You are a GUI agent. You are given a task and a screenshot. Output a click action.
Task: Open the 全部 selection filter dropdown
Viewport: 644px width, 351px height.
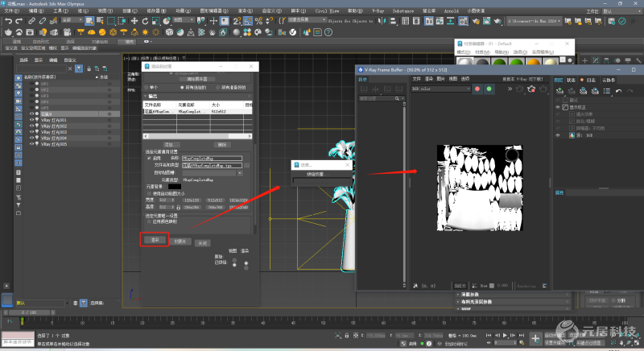pos(72,20)
